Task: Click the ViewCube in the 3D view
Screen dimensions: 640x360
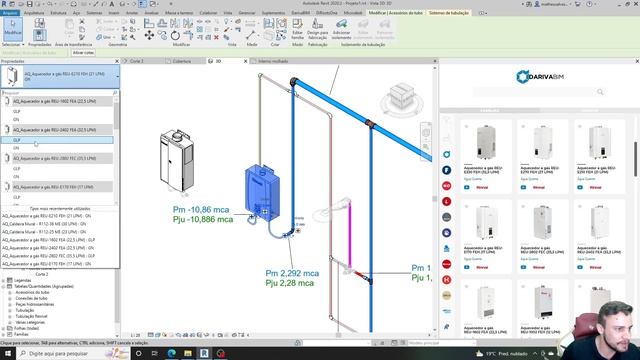Action: click(402, 96)
